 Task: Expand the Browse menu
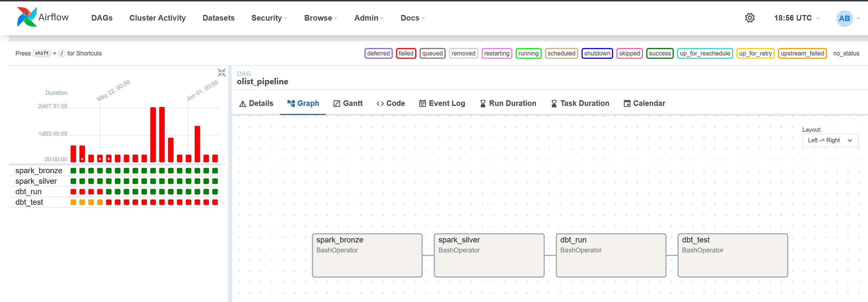320,18
